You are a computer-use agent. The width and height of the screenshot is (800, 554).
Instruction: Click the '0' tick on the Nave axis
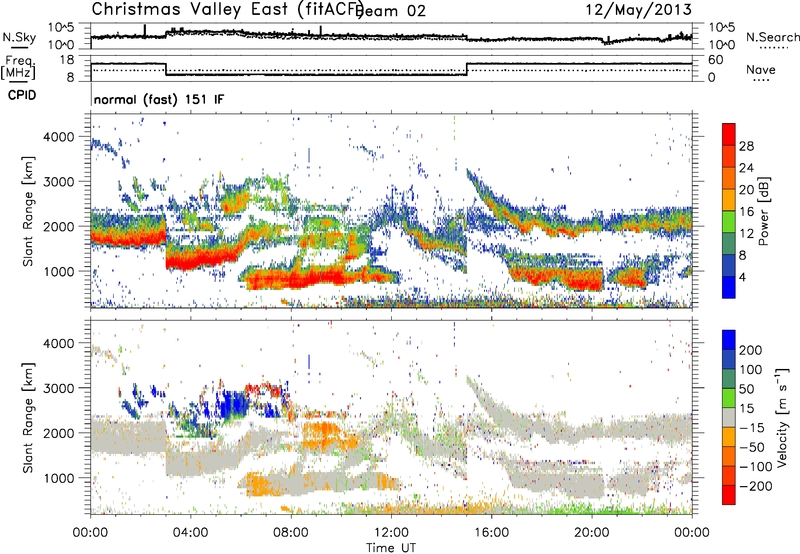712,78
